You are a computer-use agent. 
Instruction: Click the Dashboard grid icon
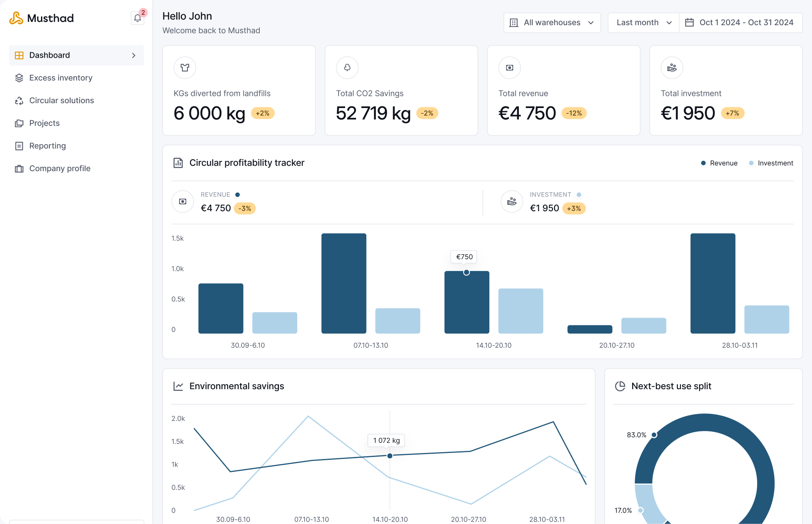pos(19,55)
